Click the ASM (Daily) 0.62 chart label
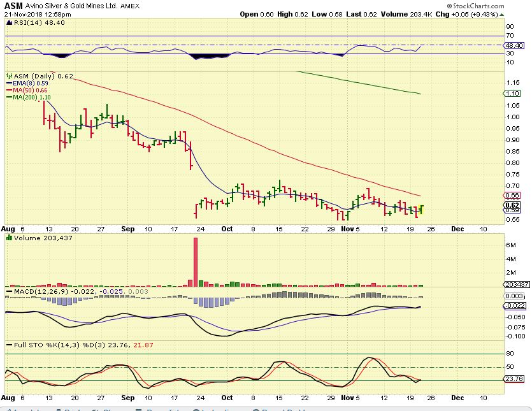The width and height of the screenshot is (532, 411). pos(43,76)
